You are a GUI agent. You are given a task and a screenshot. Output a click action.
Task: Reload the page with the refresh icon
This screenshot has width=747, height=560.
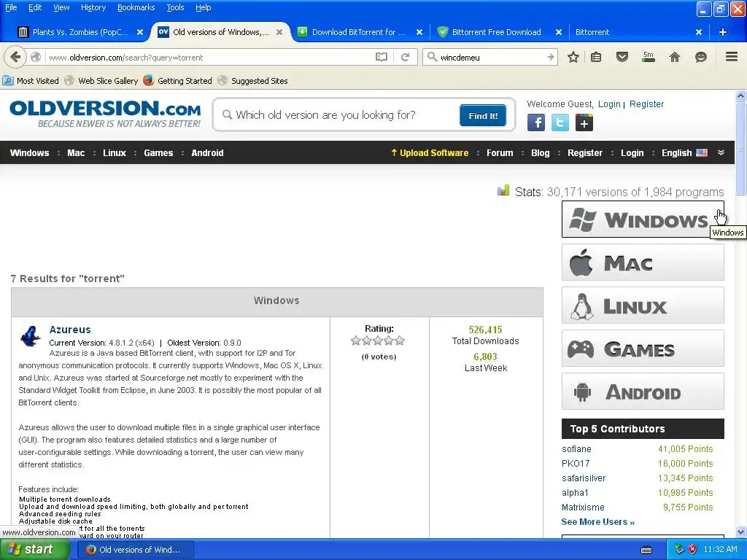(406, 57)
